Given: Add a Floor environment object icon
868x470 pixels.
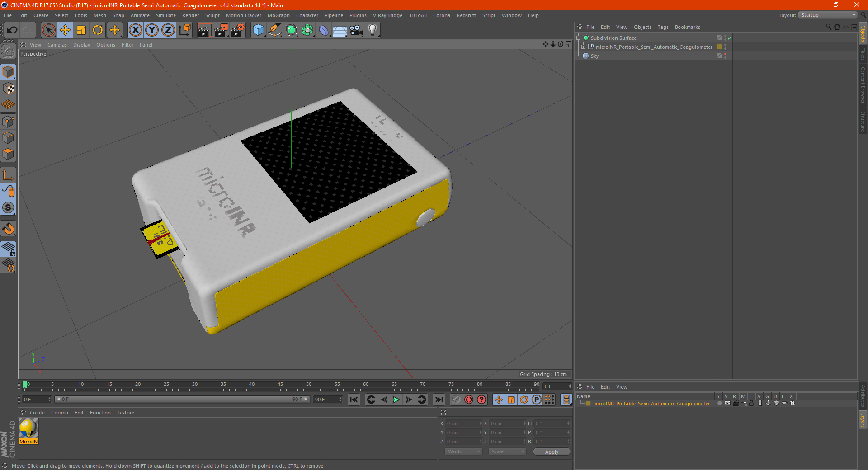Looking at the screenshot, I should pos(340,30).
